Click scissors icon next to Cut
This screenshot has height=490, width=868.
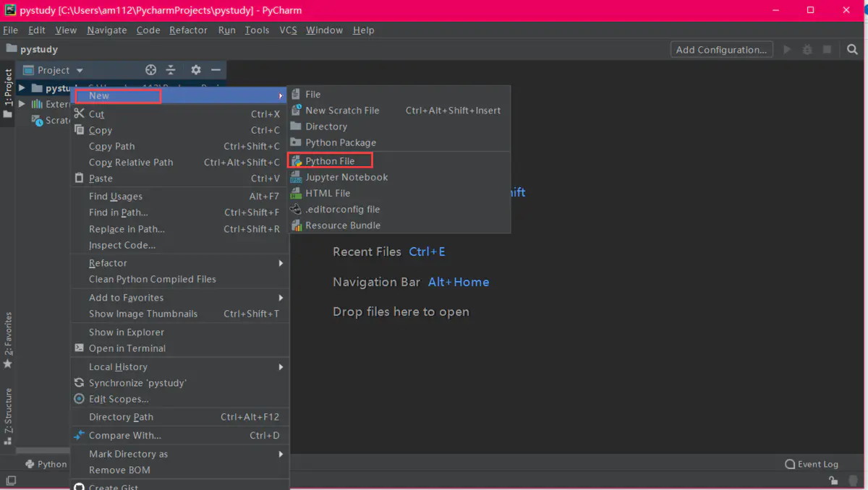click(80, 113)
